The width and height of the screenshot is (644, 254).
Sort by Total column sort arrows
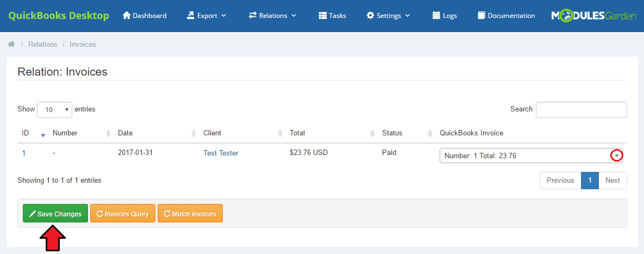click(x=372, y=133)
